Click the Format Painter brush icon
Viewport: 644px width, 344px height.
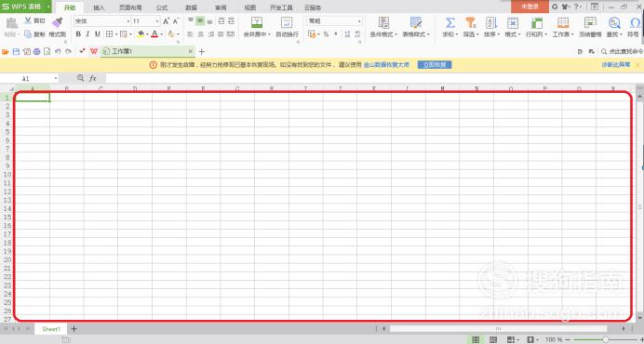[58, 22]
